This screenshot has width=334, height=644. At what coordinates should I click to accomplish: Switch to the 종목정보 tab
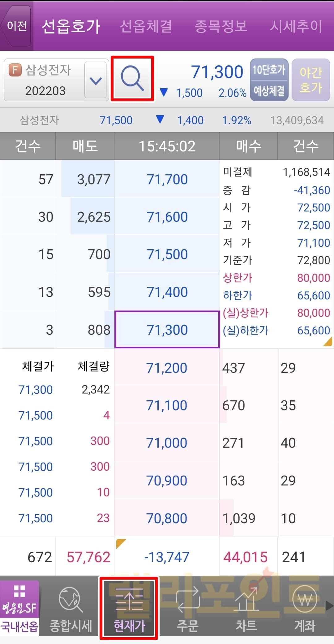(221, 26)
